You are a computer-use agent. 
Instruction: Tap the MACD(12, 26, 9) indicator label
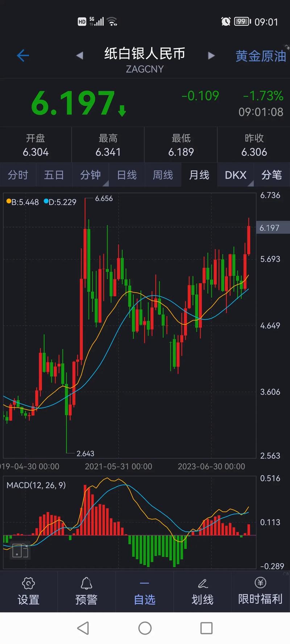[x=36, y=485]
